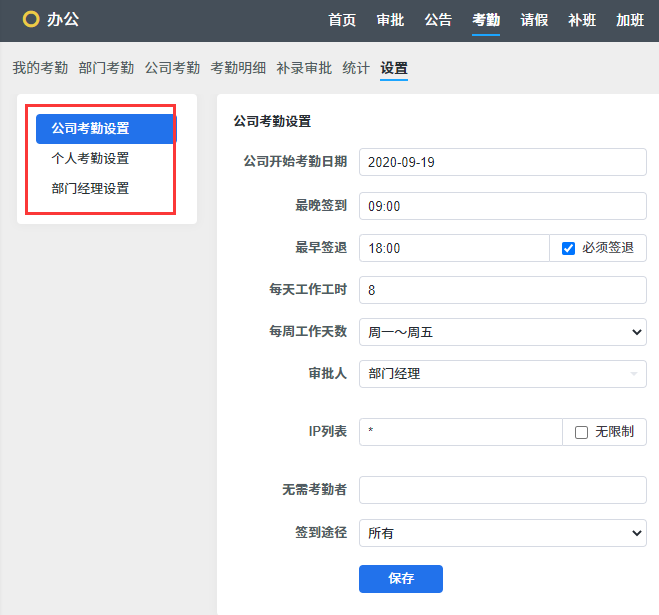Focus the 无需考勤者 input field
Screen dimensions: 659x615
502,490
